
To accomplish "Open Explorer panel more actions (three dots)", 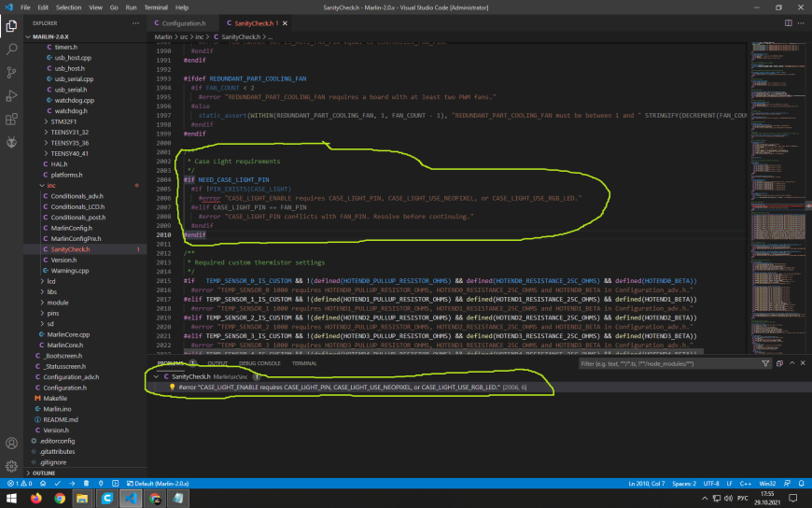I will 135,23.
